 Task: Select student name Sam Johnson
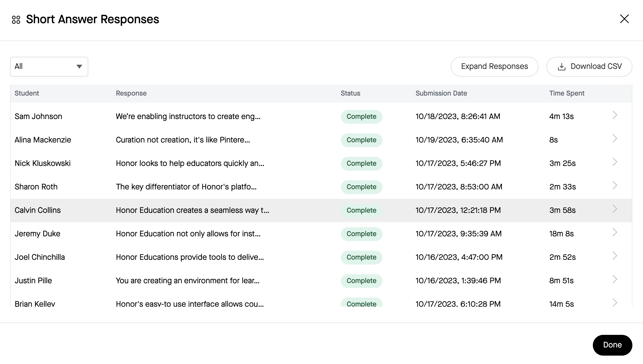[x=38, y=117]
